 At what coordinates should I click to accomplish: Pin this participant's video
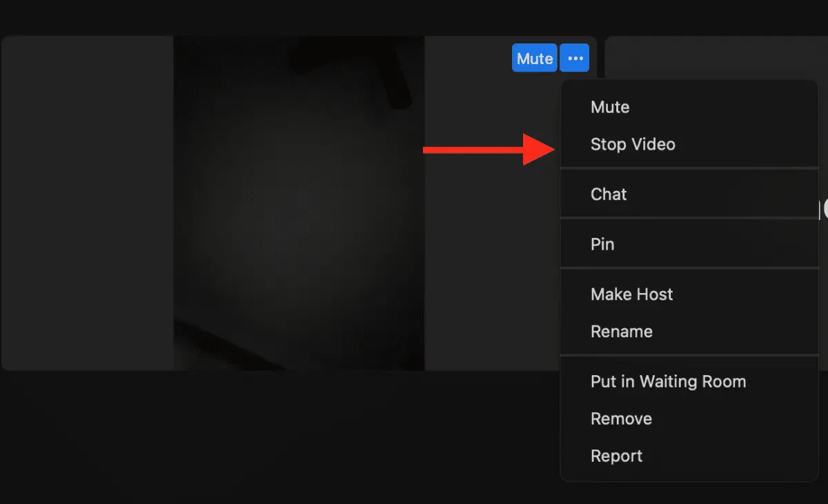pos(601,243)
